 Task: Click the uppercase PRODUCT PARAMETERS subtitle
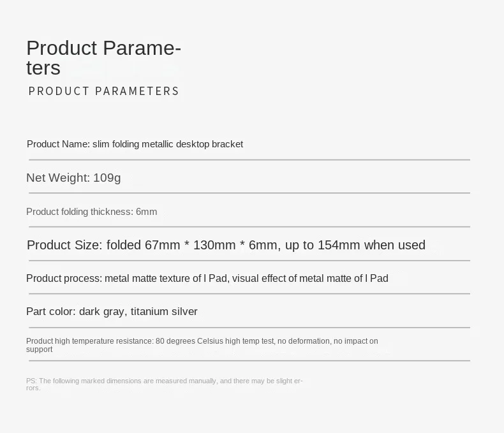pos(104,91)
